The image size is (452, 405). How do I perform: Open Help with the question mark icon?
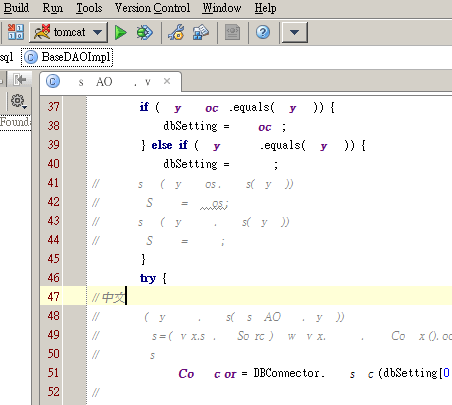pos(263,32)
